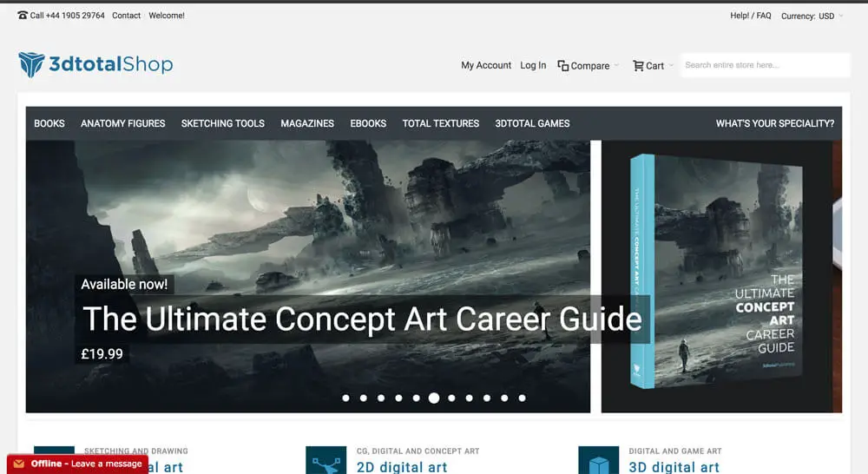Open the Anatomy Figures menu

[x=123, y=123]
